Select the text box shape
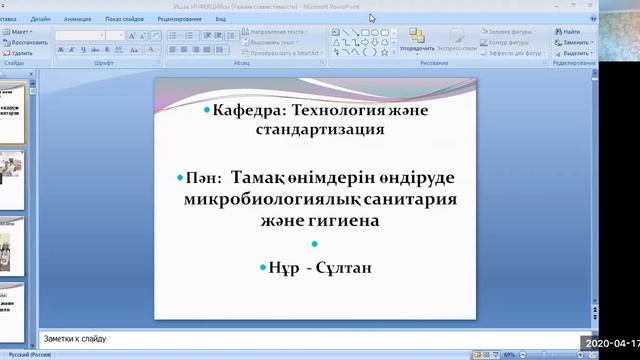The image size is (640, 360). coord(336,33)
